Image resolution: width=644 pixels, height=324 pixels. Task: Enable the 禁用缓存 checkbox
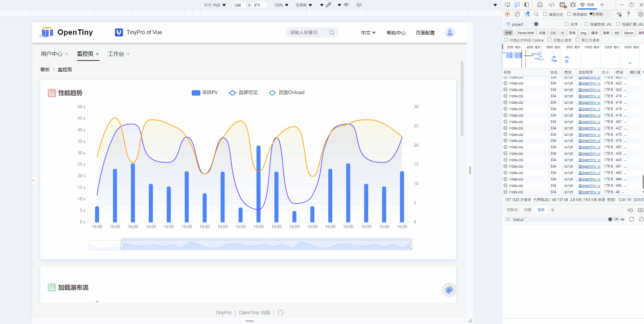(x=569, y=14)
